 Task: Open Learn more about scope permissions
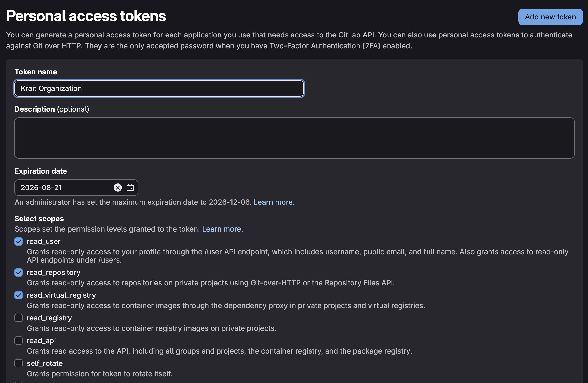222,229
